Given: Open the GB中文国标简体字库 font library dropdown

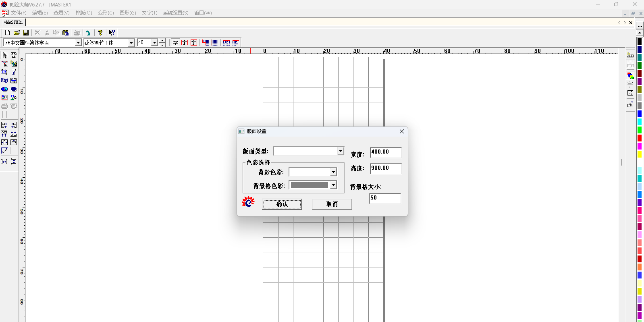Looking at the screenshot, I should coord(78,43).
